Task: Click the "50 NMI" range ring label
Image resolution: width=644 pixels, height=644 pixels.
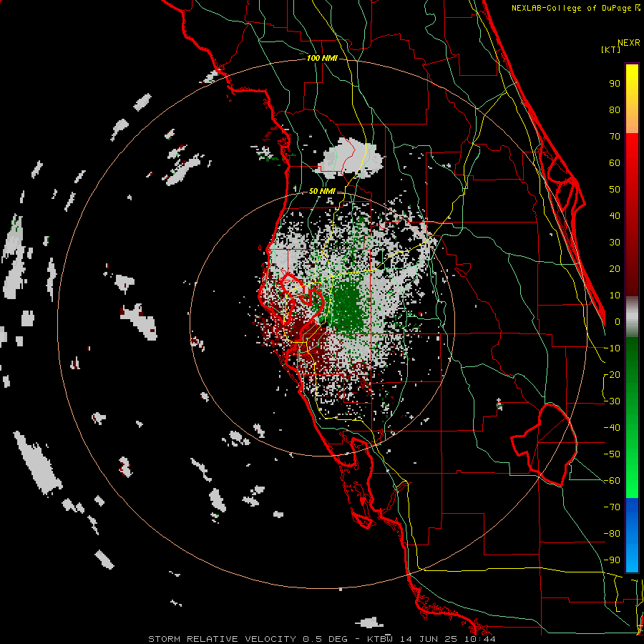Action: click(x=322, y=191)
